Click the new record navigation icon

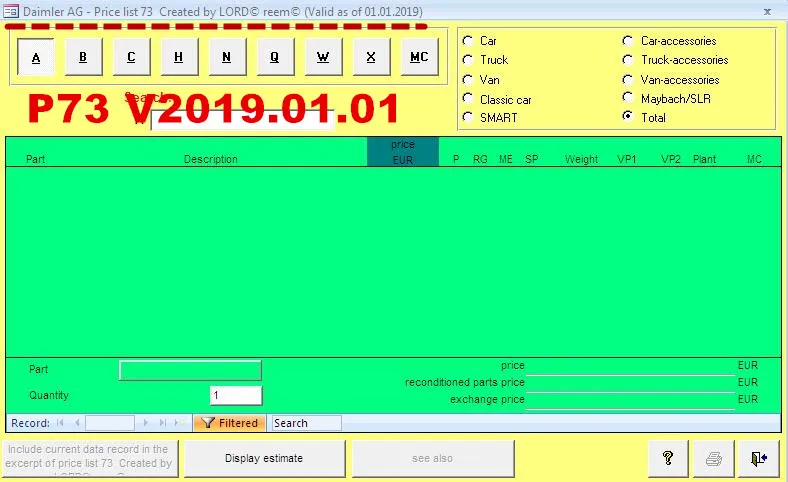179,423
